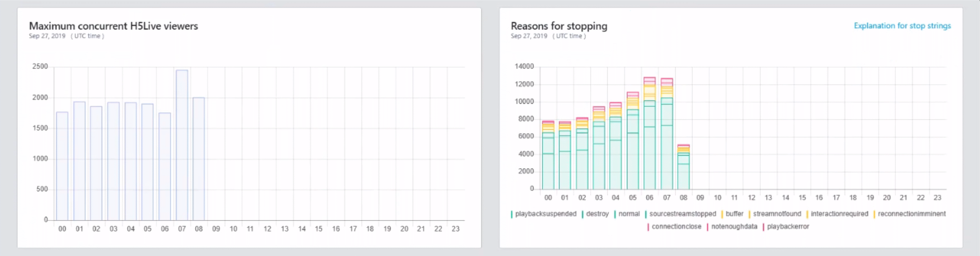This screenshot has width=980, height=256.
Task: Click the Maximum concurrent H5Live viewers title
Action: point(113,26)
